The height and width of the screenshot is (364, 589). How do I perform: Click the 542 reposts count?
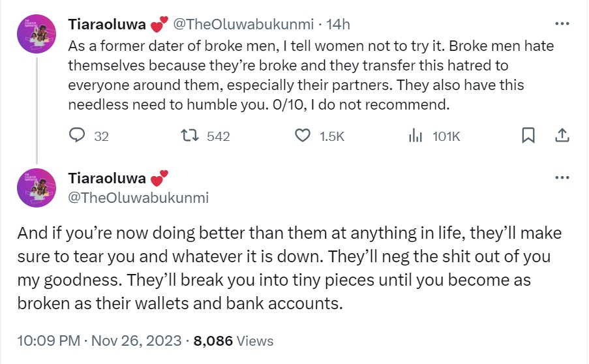pyautogui.click(x=218, y=136)
